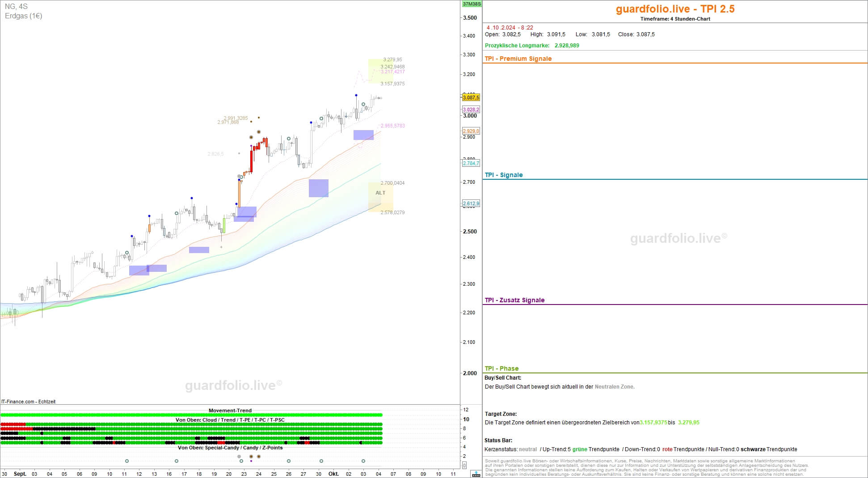Click the 3.242,9468 level label on chart
Viewport: 868px width, 478px height.
pos(392,67)
